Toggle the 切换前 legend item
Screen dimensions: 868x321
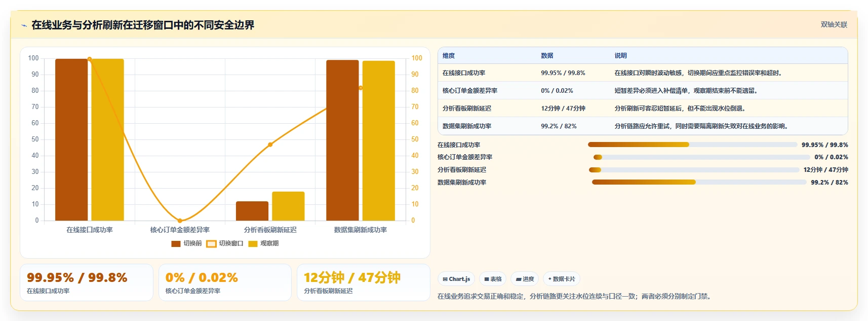[186, 243]
